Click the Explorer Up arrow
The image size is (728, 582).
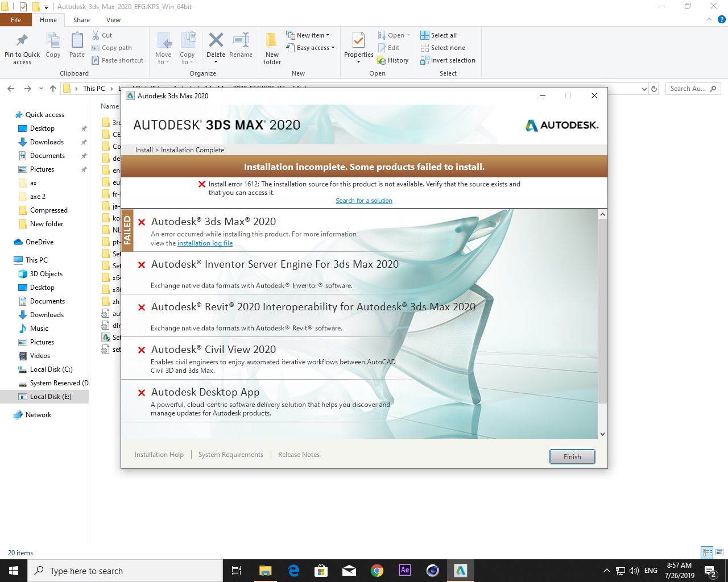pyautogui.click(x=53, y=89)
